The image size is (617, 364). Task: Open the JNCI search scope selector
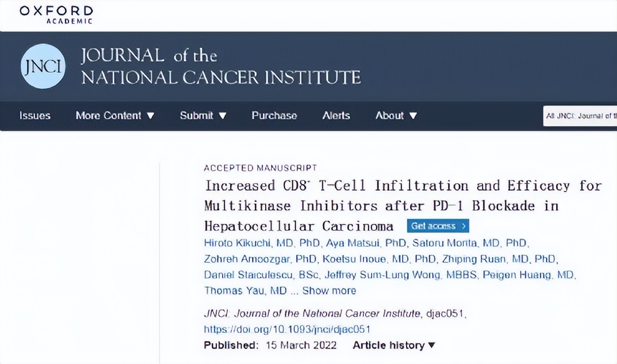[580, 116]
